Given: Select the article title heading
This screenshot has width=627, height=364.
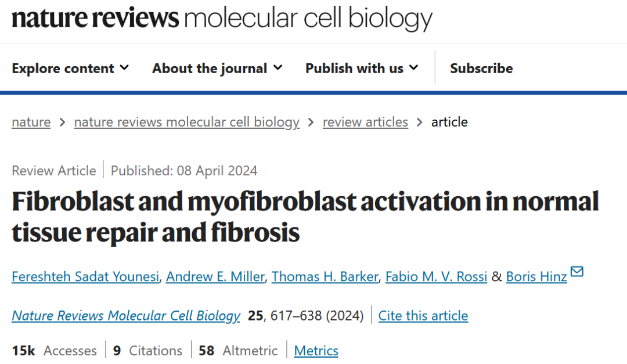Looking at the screenshot, I should pyautogui.click(x=305, y=217).
